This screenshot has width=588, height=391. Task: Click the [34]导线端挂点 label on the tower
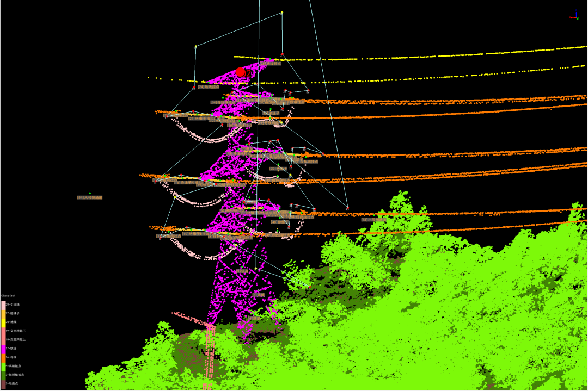(x=223, y=102)
